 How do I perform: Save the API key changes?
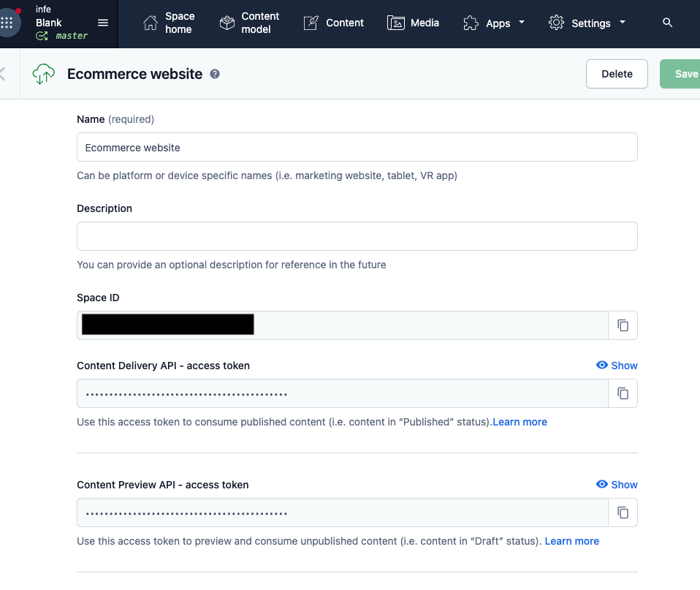click(680, 74)
